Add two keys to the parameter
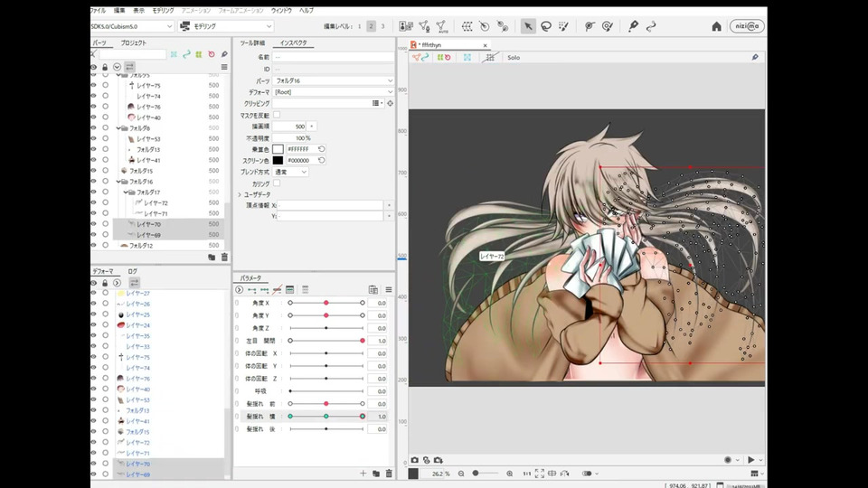The width and height of the screenshot is (868, 488). point(252,289)
